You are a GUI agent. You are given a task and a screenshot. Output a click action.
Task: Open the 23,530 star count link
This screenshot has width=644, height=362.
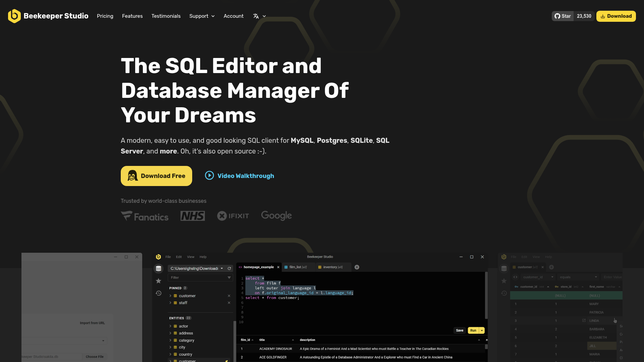click(584, 16)
